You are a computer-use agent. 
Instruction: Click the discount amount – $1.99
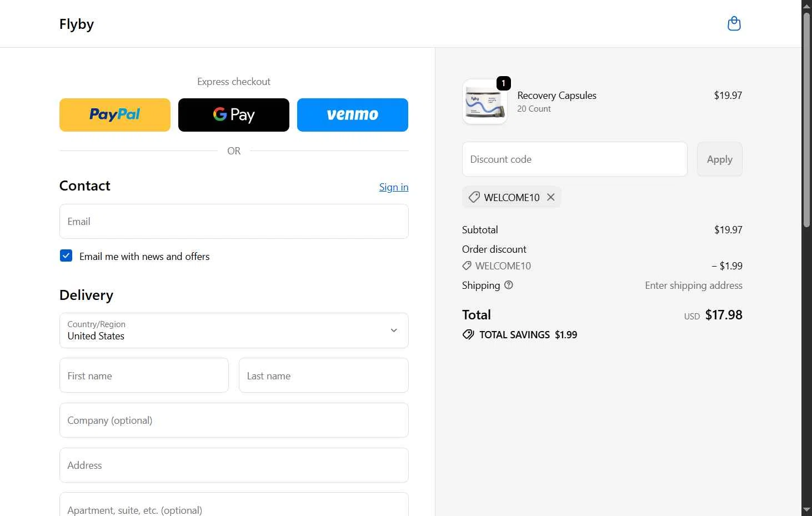(727, 266)
